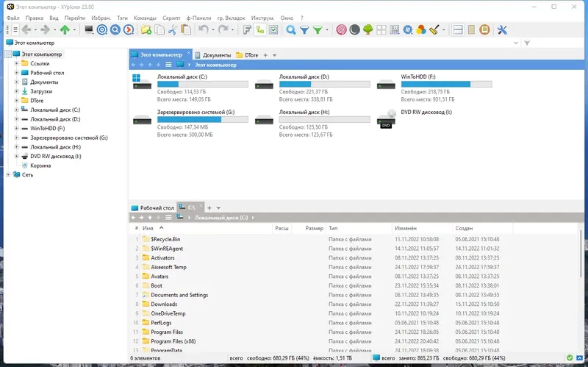This screenshot has width=588, height=367.
Task: Click the Back arrow in main toolbar
Action: coord(26,29)
